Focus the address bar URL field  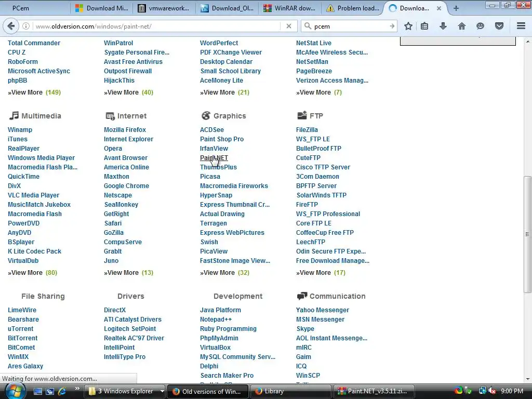tap(156, 26)
